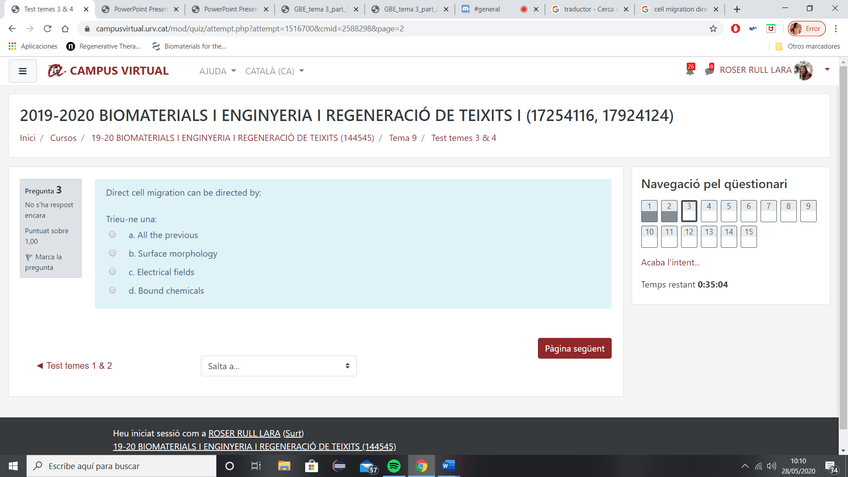Open Cursos breadcrumb link
The height and width of the screenshot is (477, 848).
(63, 138)
